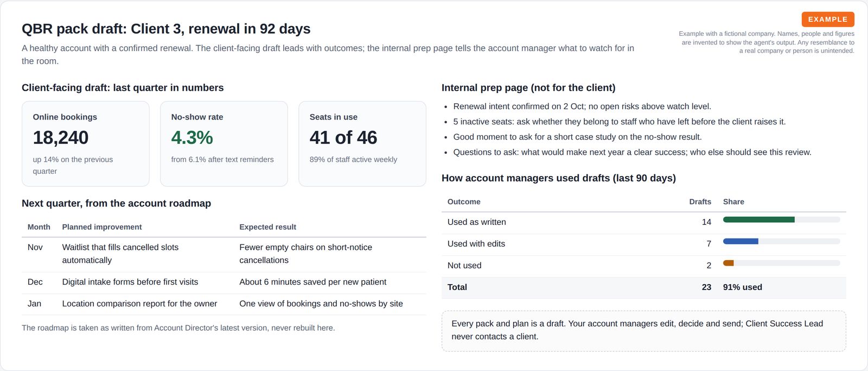
Task: Click the 'Dec' month cell
Action: (35, 282)
